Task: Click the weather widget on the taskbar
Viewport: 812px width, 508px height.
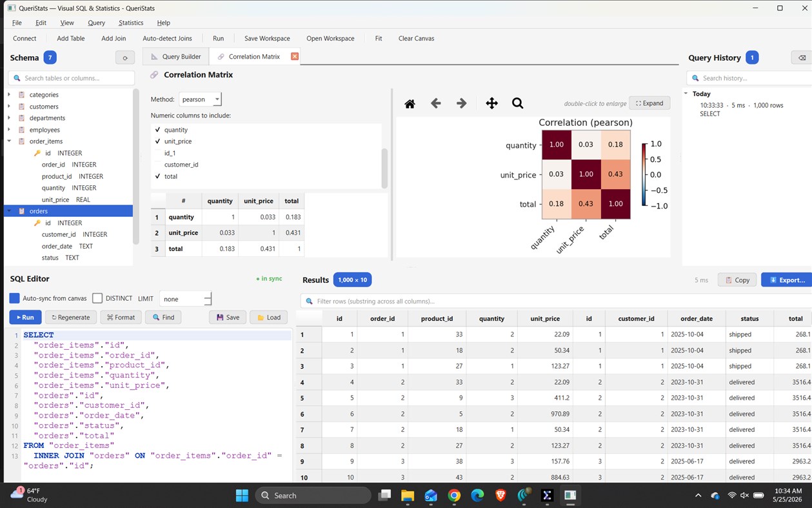Action: coord(30,495)
